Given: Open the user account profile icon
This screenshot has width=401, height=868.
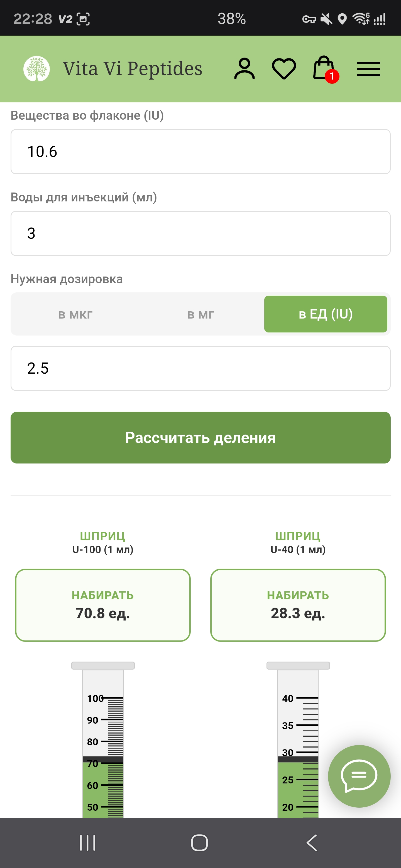Looking at the screenshot, I should click(244, 69).
